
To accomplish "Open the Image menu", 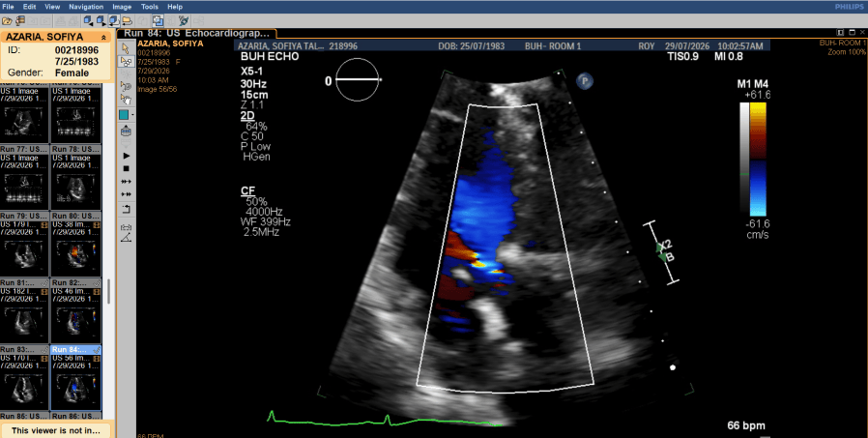I will coord(122,7).
